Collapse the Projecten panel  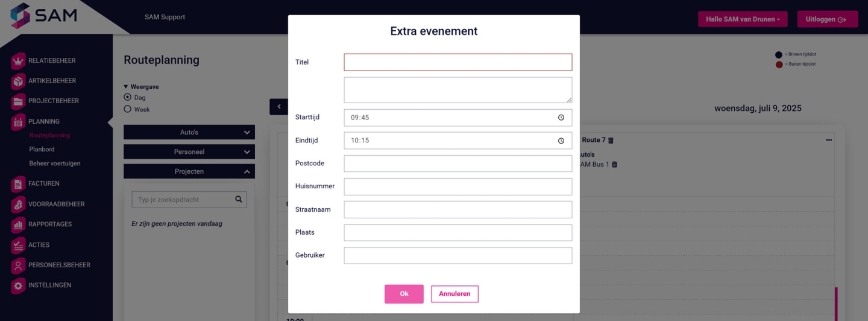[x=189, y=171]
